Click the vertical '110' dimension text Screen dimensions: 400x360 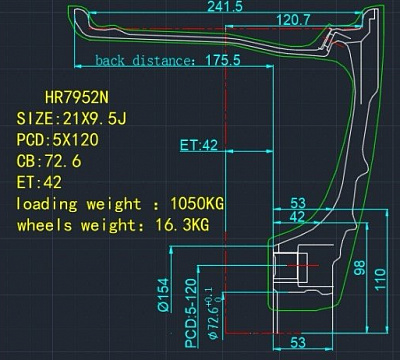380,279
